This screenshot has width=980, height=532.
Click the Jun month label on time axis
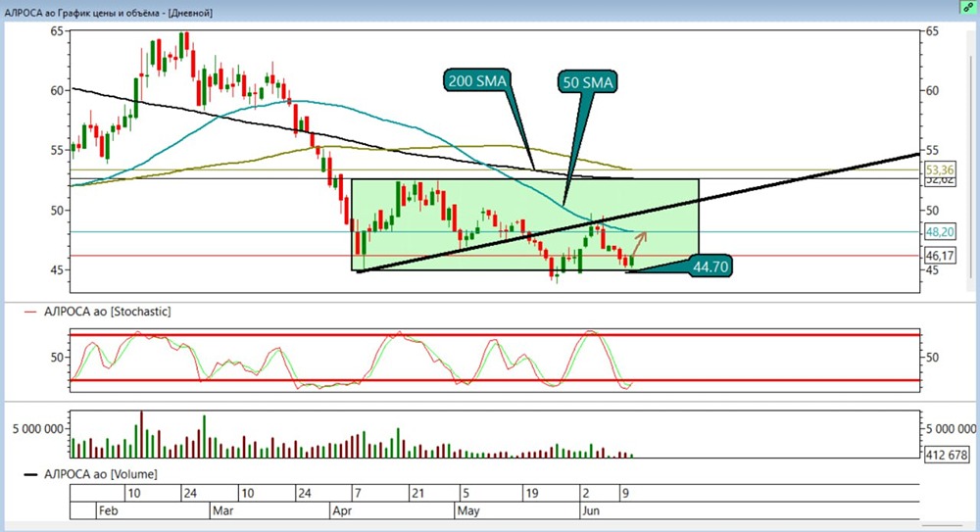(x=591, y=510)
